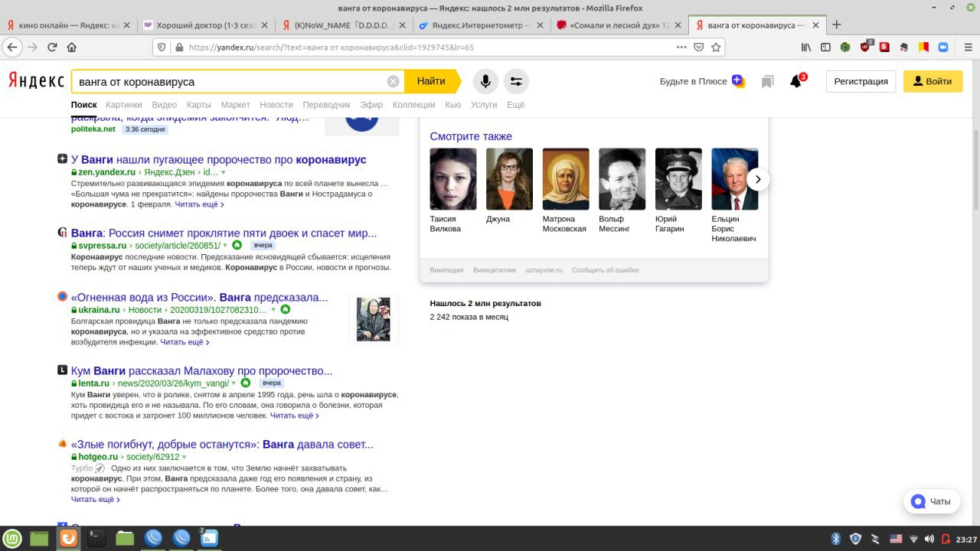
Task: Click the Найти search button
Action: tap(431, 81)
